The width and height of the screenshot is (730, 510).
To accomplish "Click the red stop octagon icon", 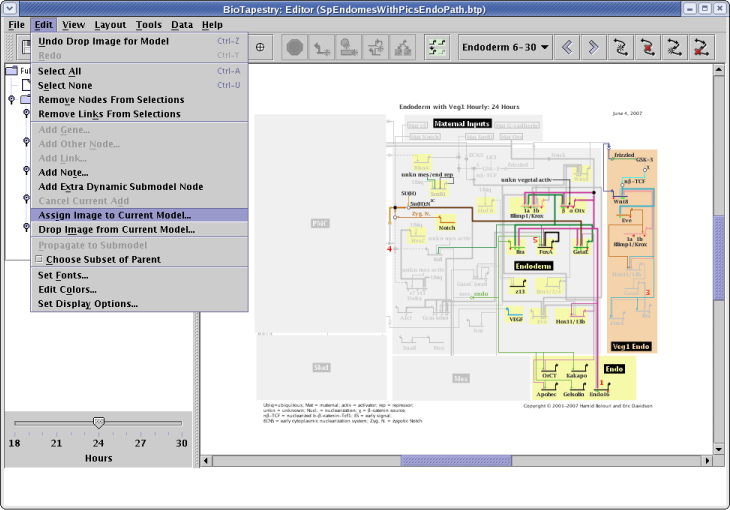I will 295,47.
